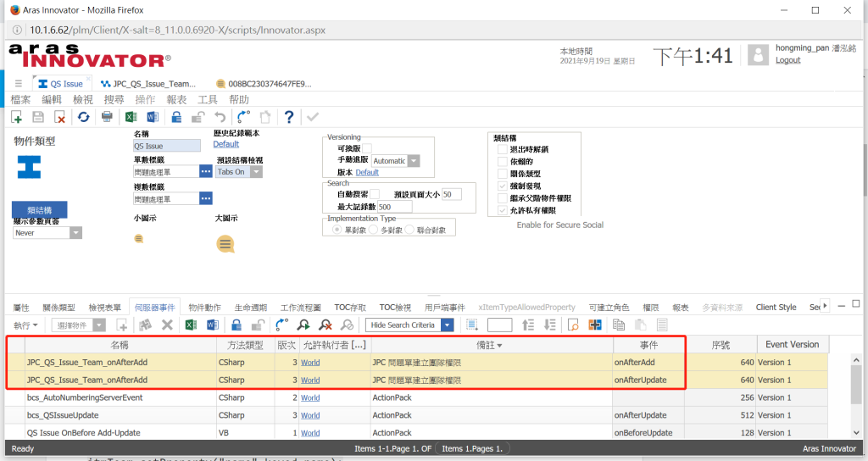Open the Never dropdown under 顯示參數頁簽
The image size is (868, 461).
click(x=75, y=233)
